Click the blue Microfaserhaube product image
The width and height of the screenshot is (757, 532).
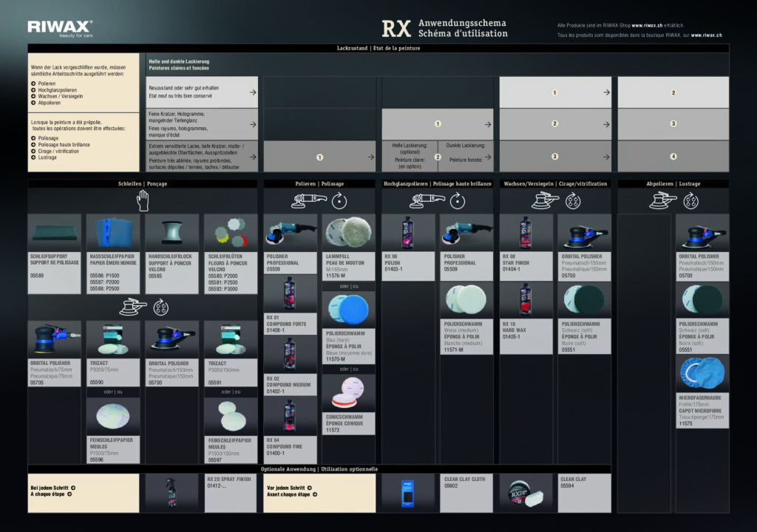[702, 374]
